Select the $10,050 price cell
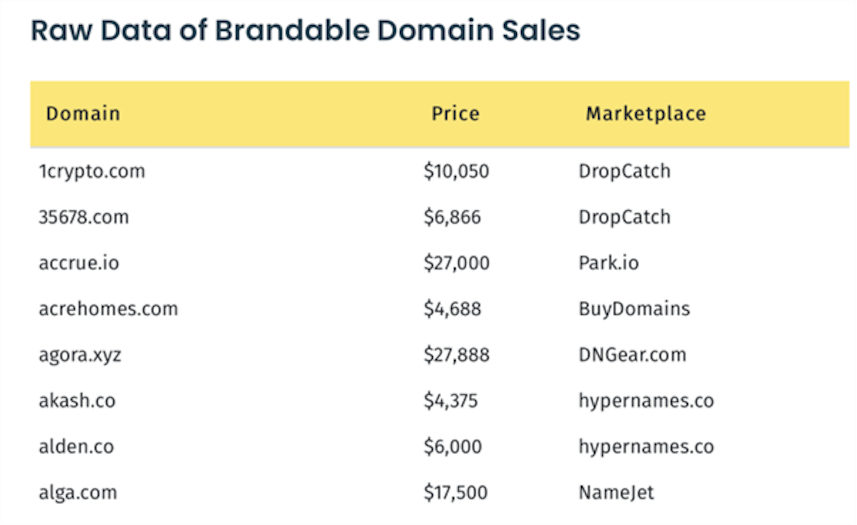 456,171
